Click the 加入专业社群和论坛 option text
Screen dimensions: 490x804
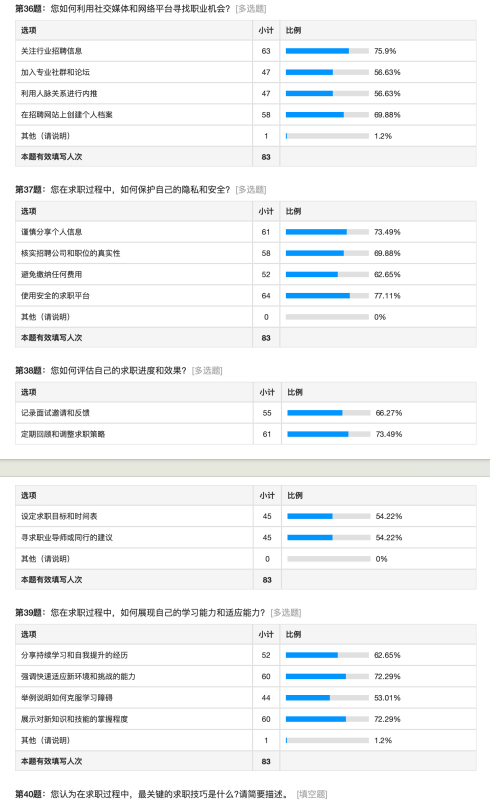[55, 72]
